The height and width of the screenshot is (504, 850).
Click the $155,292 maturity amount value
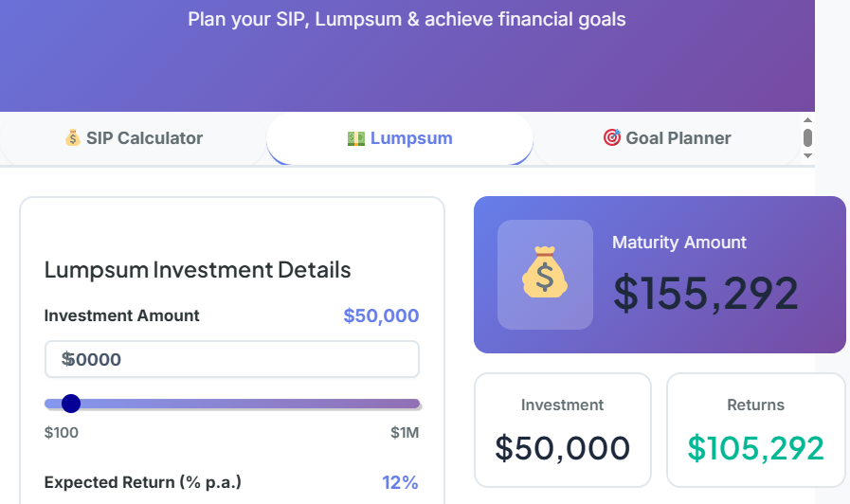click(705, 293)
